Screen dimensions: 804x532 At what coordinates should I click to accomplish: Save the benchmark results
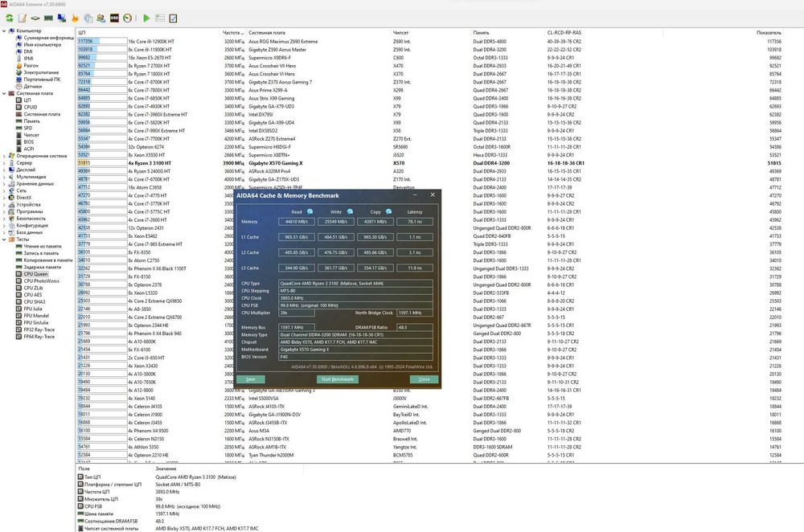tap(251, 379)
